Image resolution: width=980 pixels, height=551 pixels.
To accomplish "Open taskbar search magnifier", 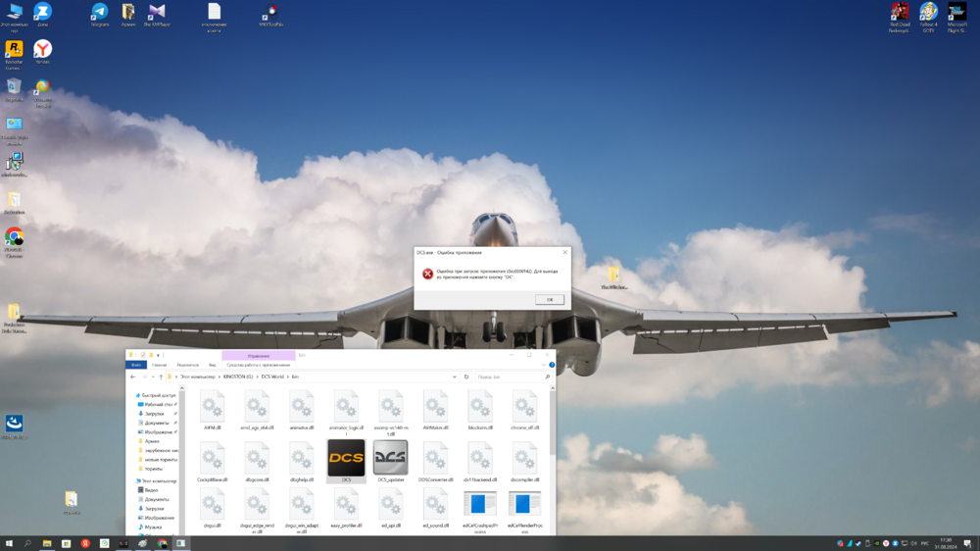I will click(27, 543).
